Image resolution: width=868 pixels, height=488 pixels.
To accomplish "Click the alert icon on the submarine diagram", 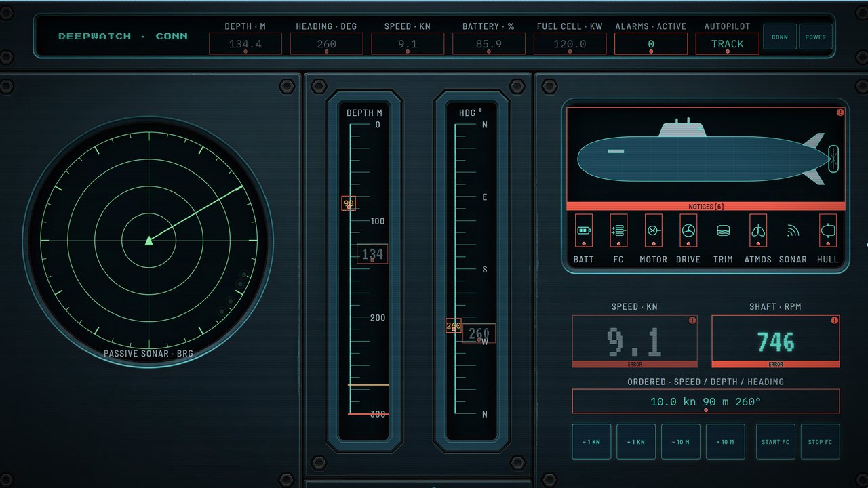I will click(x=840, y=113).
